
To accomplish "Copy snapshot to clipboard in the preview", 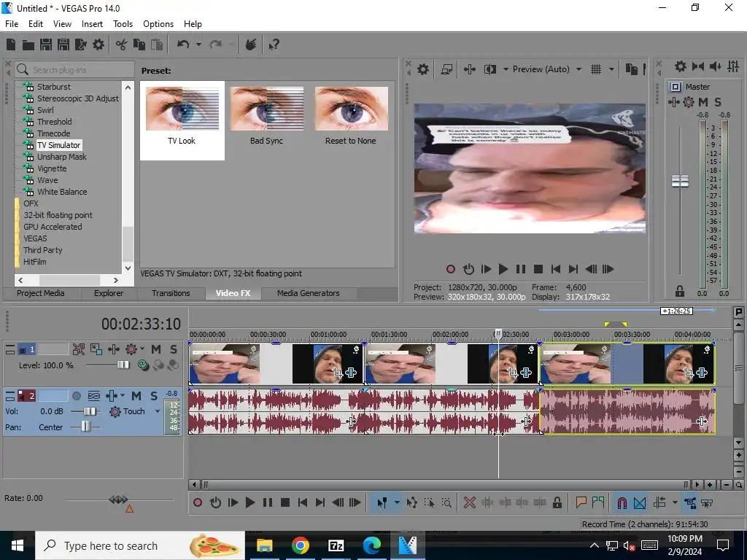I will point(632,69).
